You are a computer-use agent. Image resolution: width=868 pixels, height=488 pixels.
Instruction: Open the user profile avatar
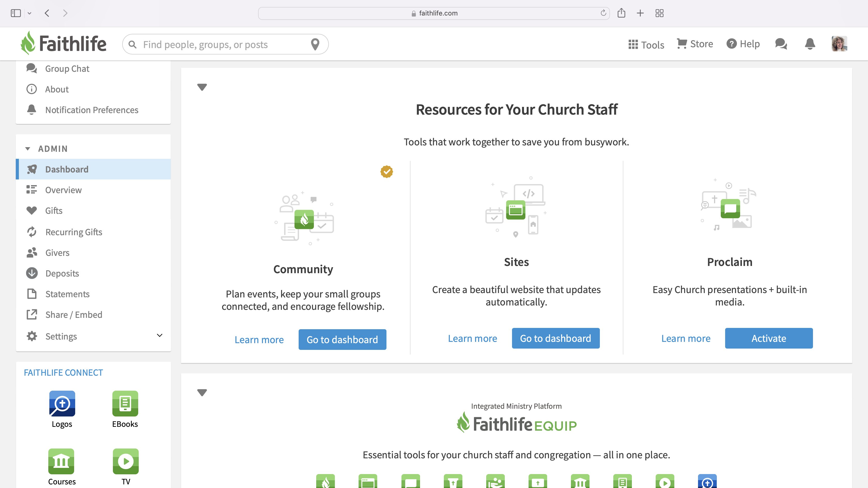839,44
